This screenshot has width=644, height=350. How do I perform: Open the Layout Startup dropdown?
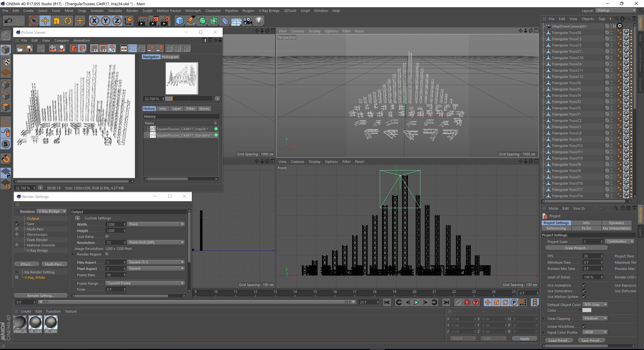coord(616,11)
